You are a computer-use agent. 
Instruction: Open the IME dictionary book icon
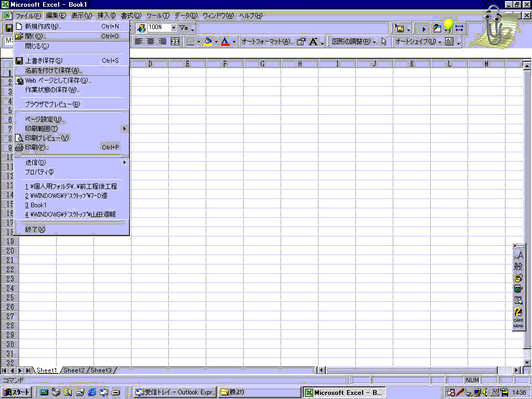(518, 289)
